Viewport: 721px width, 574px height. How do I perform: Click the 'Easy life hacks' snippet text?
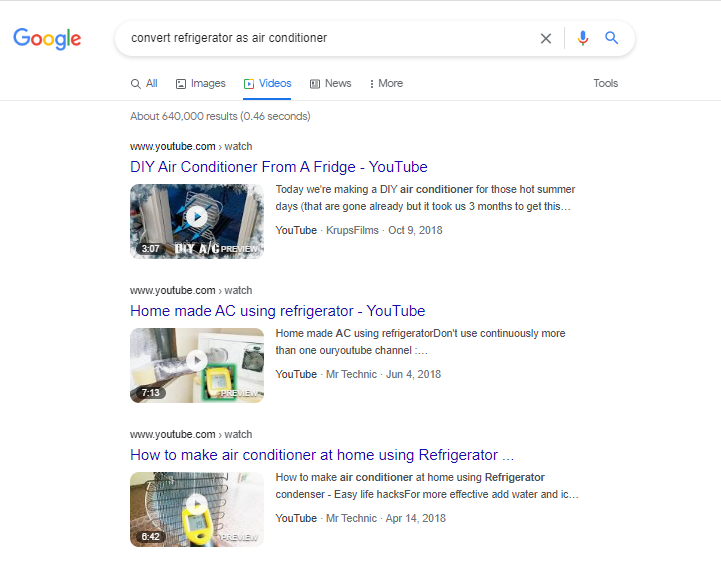point(427,486)
